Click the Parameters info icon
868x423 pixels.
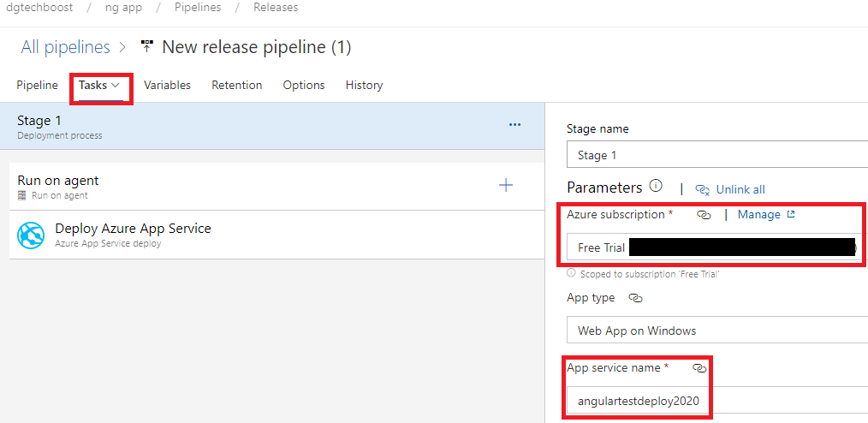pos(656,186)
